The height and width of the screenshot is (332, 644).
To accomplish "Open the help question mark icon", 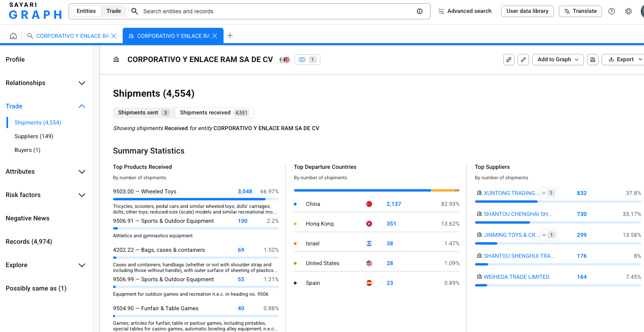I will tap(612, 11).
